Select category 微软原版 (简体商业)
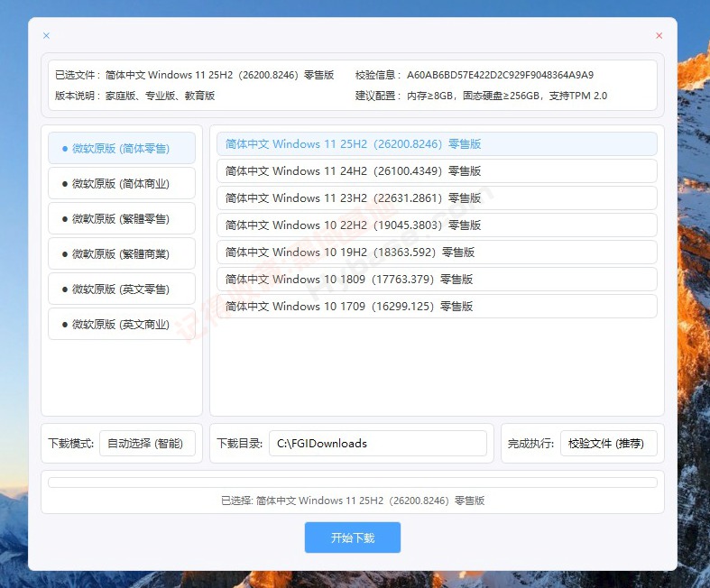 [x=122, y=183]
